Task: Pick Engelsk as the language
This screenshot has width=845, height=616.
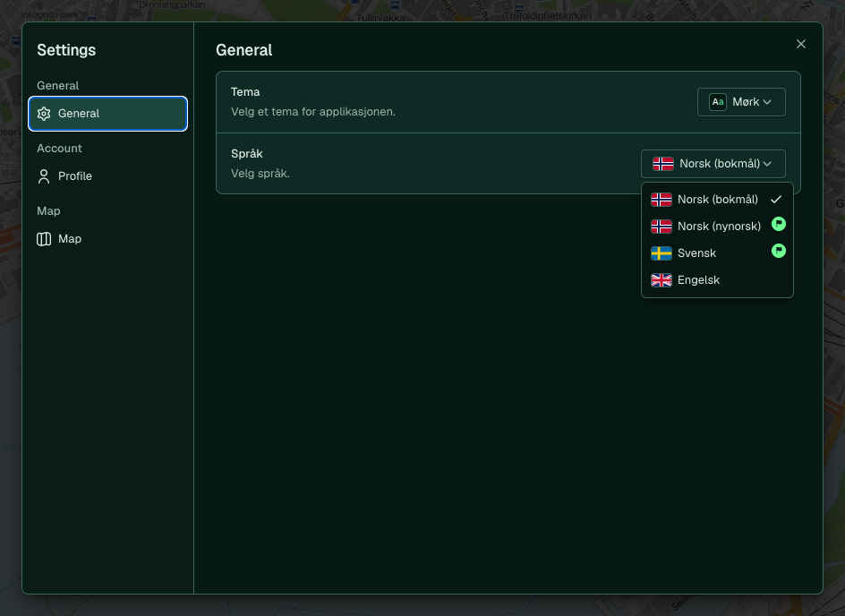Action: click(717, 280)
